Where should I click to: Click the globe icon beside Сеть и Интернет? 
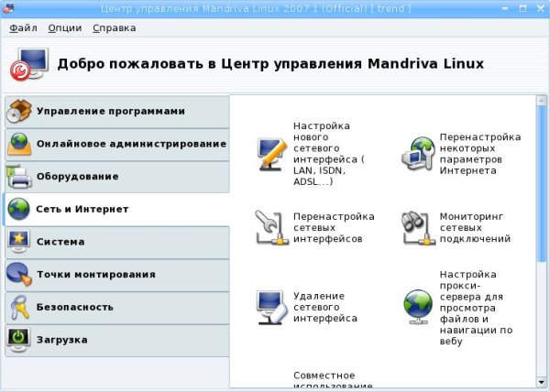(x=18, y=209)
